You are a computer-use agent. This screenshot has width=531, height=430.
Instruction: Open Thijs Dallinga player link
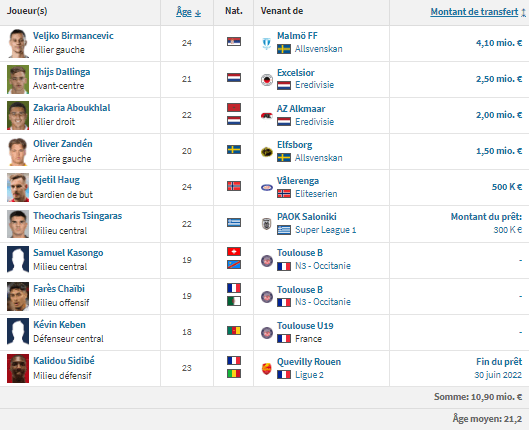pos(62,72)
